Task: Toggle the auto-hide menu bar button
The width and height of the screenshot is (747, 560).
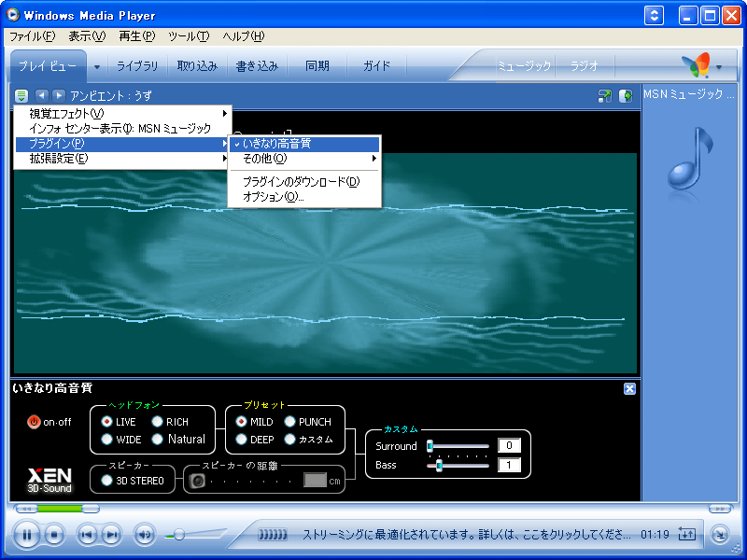Action: click(655, 15)
